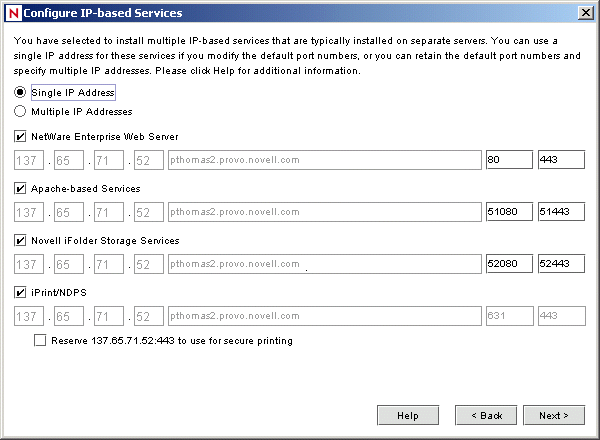
Task: Enable Reserve 137.65.71.52:443 for secure printing
Action: 39,341
